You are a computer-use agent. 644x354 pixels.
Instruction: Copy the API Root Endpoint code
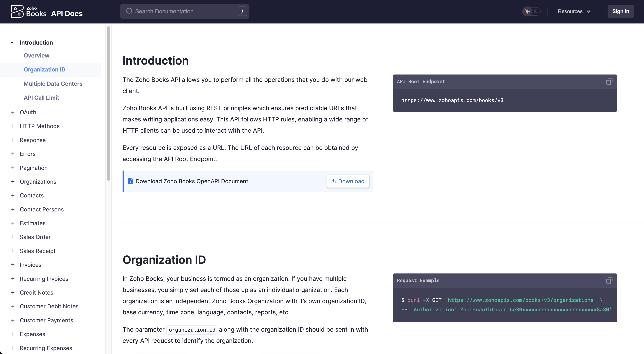[609, 81]
